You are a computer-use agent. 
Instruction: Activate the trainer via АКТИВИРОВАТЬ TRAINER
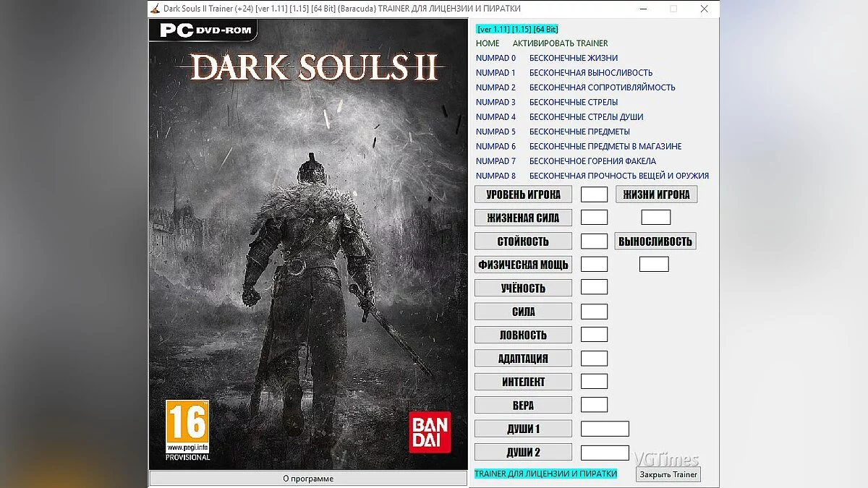pos(561,43)
